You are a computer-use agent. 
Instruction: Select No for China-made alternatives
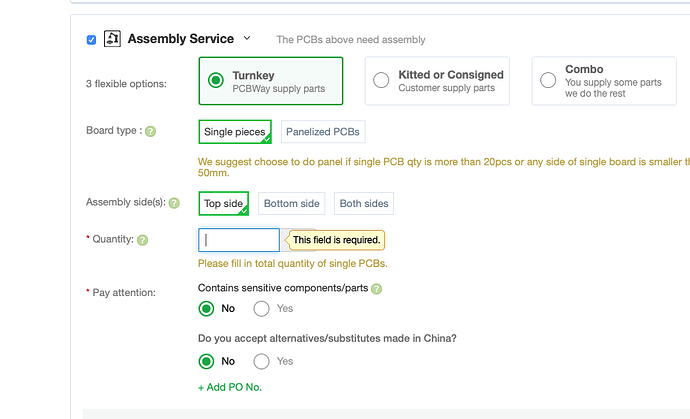(x=206, y=362)
